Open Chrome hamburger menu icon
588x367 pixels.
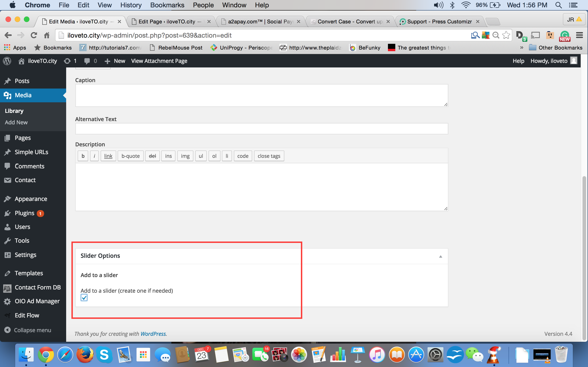(x=580, y=35)
